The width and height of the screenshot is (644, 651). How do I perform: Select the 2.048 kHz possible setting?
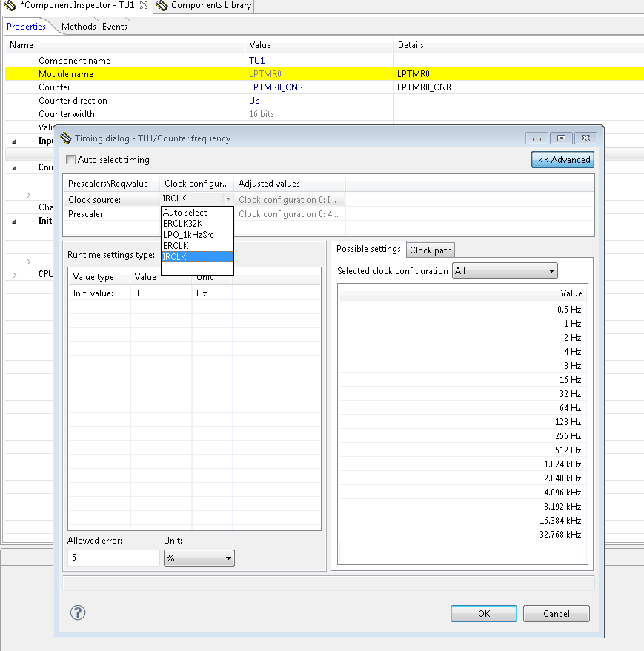click(x=463, y=478)
